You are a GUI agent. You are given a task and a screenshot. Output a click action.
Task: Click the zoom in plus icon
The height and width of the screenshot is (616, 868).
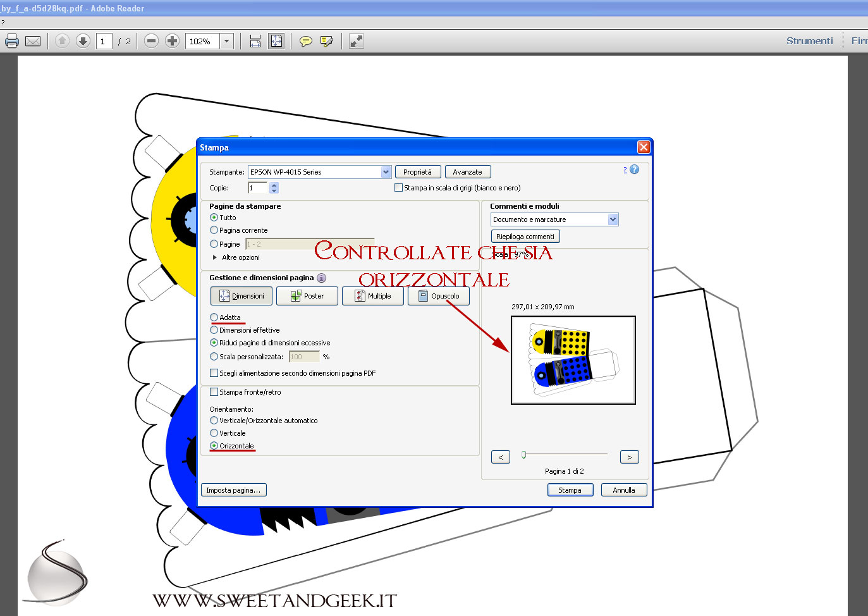coord(172,41)
